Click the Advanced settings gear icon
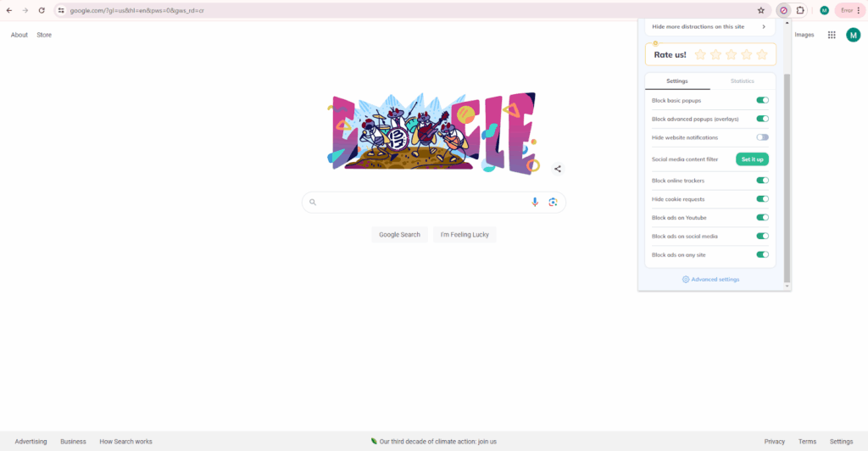This screenshot has height=451, width=868. point(685,280)
